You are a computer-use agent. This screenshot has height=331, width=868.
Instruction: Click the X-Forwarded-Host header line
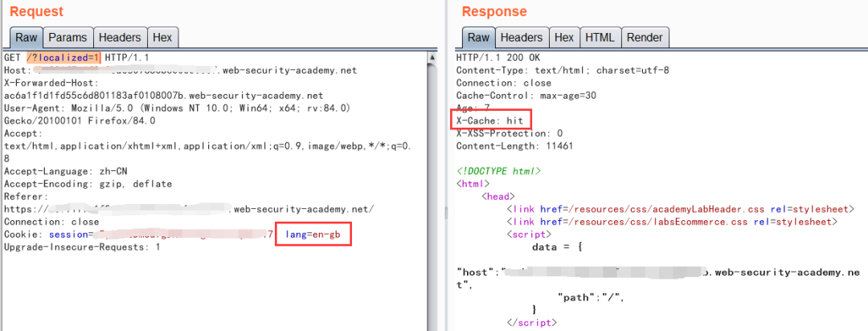(x=51, y=83)
